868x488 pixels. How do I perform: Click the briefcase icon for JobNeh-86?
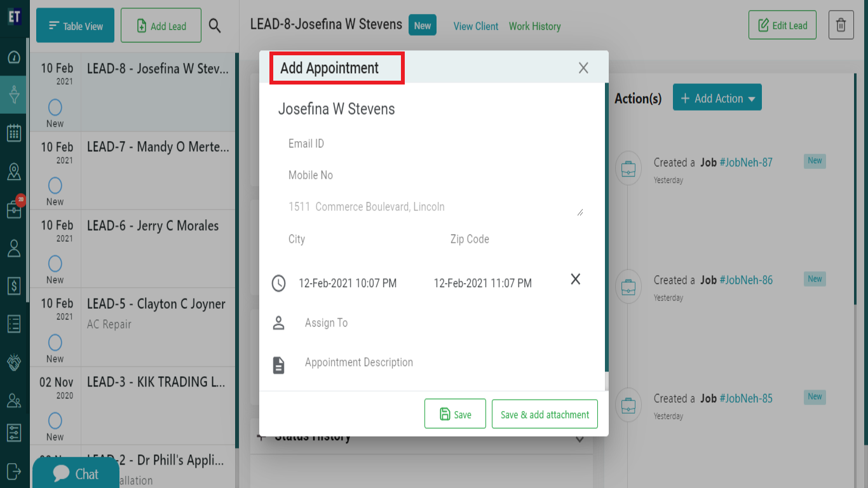[628, 287]
